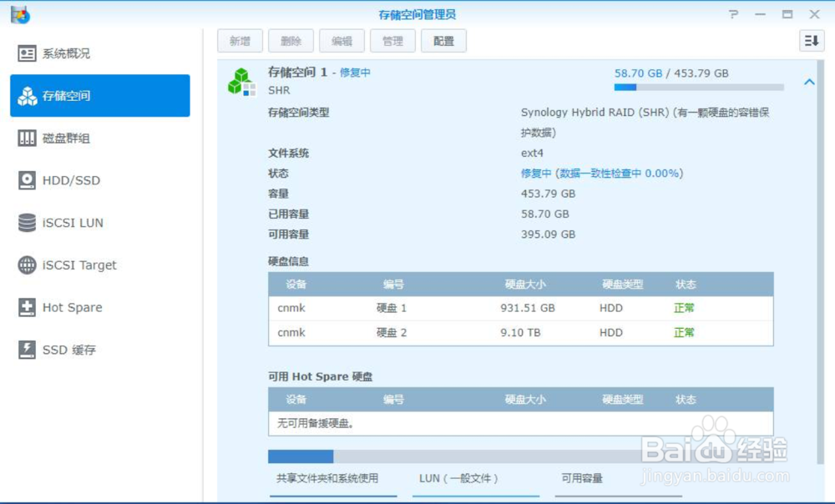Click 硬盘大小 header in 硬盘信息 table

[525, 285]
